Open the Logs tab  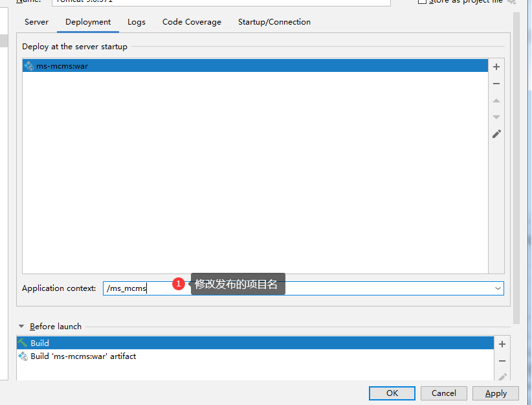point(137,22)
